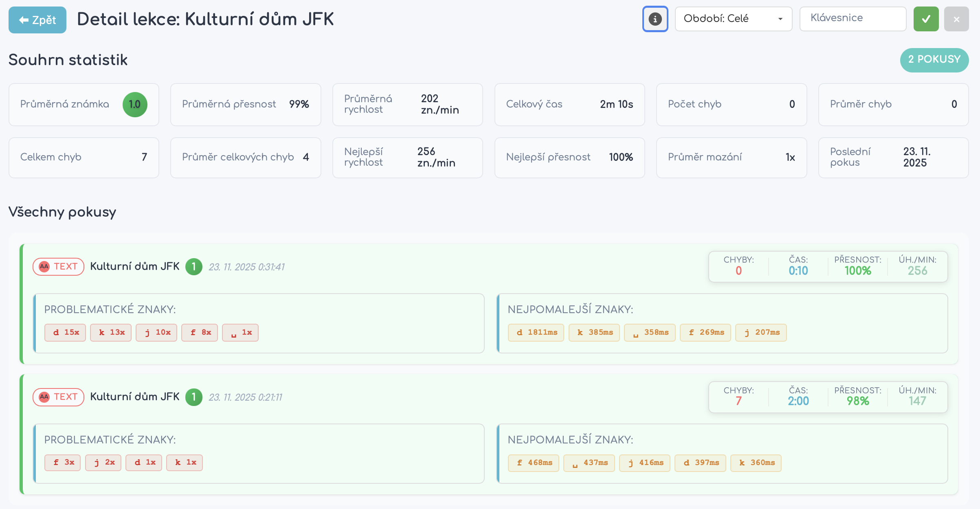
Task: Open first attempt titled Kulturní dům JFK
Action: 135,267
